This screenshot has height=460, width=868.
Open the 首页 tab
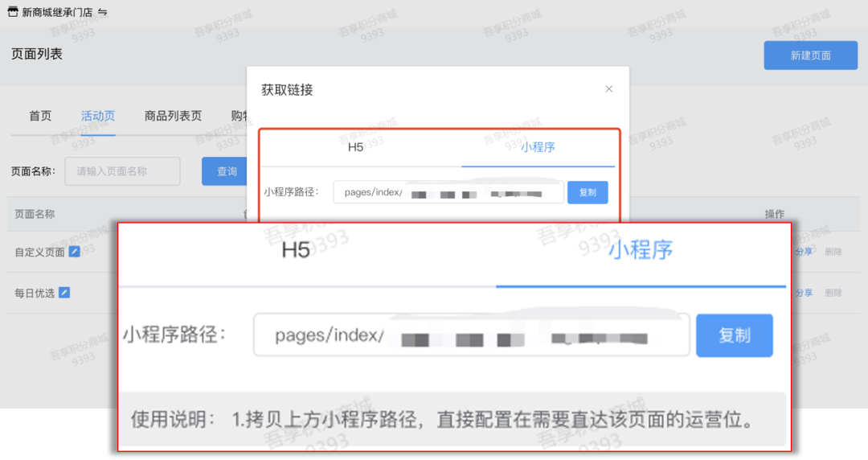(x=40, y=116)
